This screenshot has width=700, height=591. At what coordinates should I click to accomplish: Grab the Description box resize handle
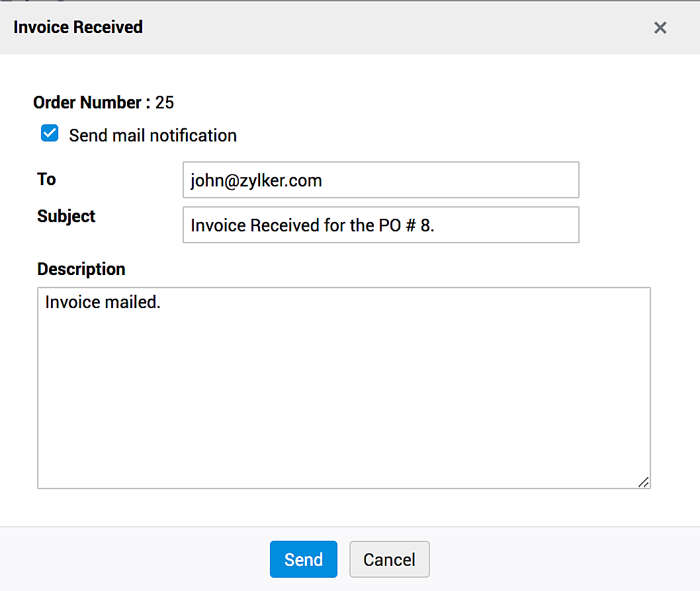tap(643, 483)
